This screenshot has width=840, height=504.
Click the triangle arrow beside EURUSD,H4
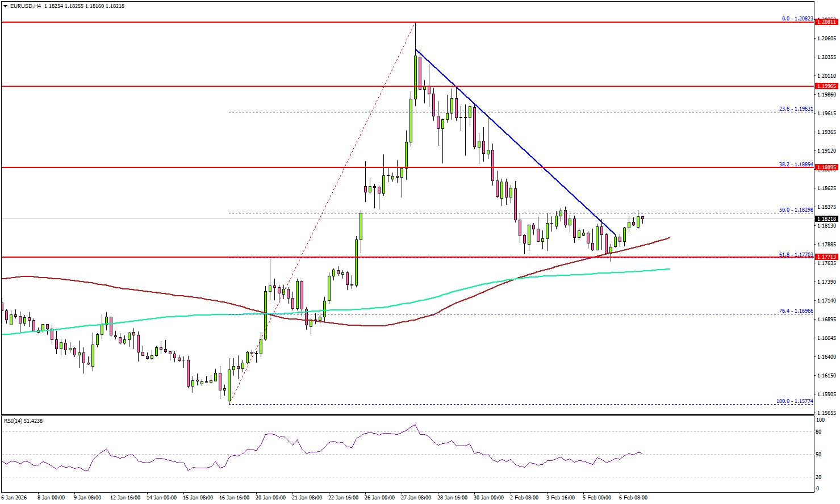[x=5, y=6]
